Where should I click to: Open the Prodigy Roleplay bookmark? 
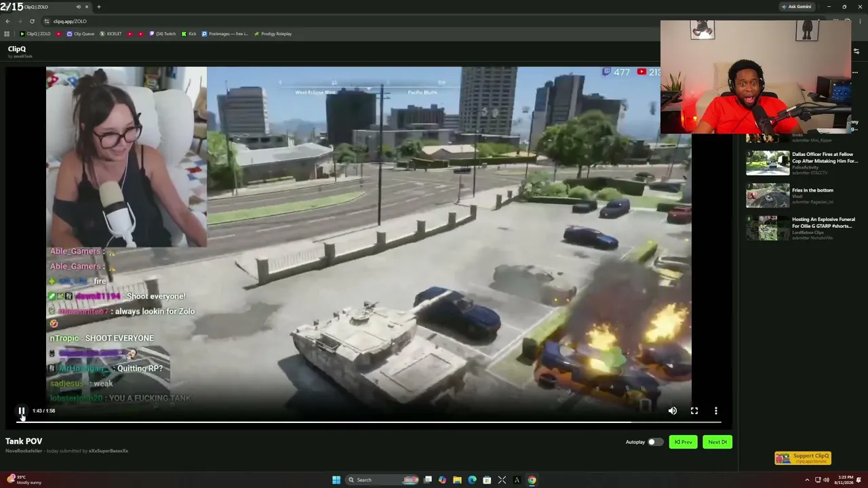point(273,34)
